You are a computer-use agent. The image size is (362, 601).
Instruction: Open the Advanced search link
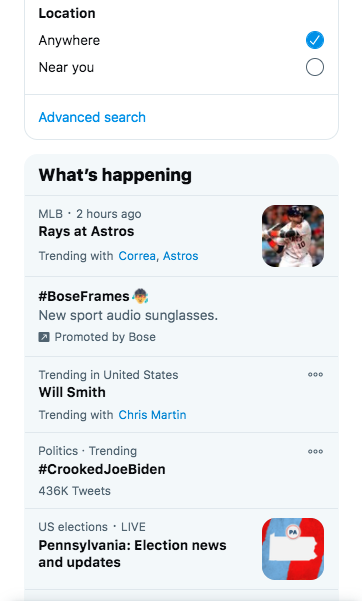pyautogui.click(x=92, y=117)
